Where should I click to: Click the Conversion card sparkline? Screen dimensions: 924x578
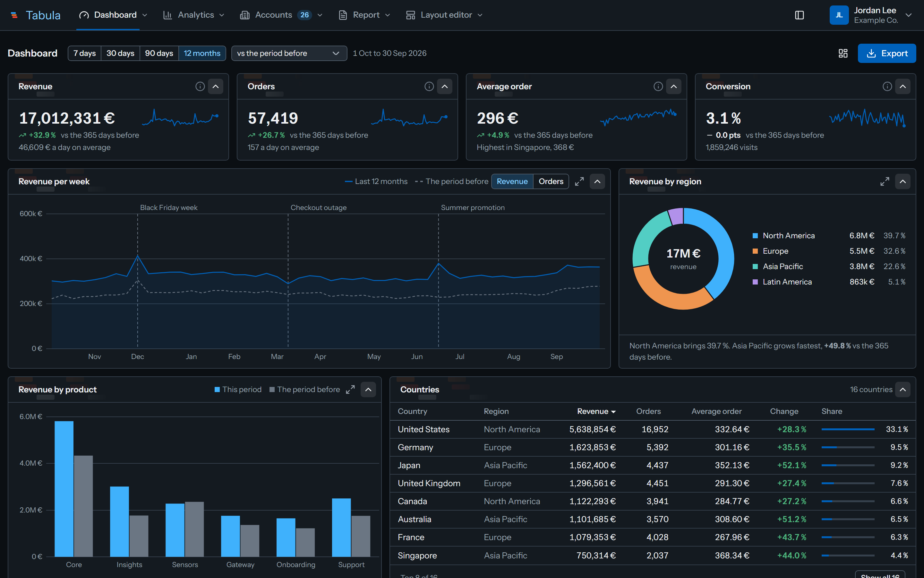[x=868, y=118]
